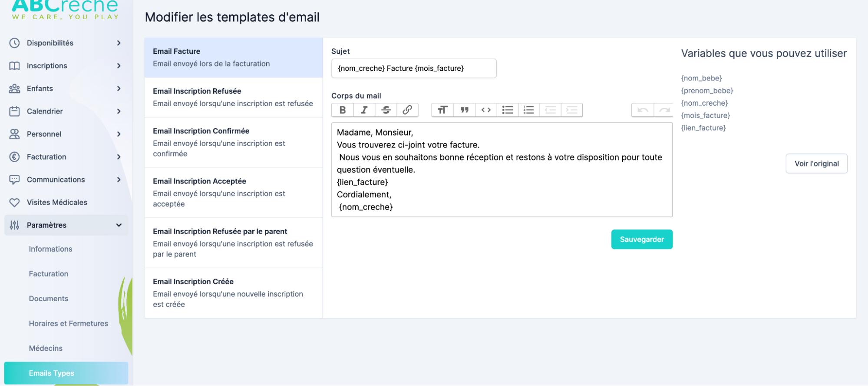Viewport: 868px width, 386px height.
Task: Click the strikethrough formatting icon
Action: [x=386, y=110]
